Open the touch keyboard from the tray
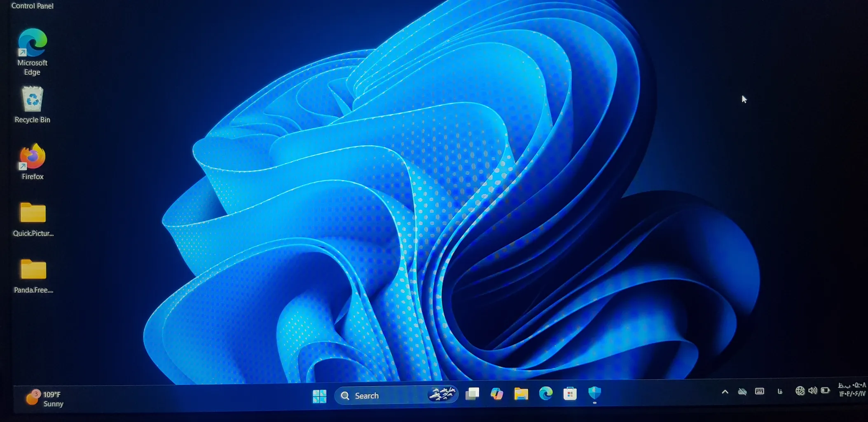The width and height of the screenshot is (868, 422). (760, 391)
